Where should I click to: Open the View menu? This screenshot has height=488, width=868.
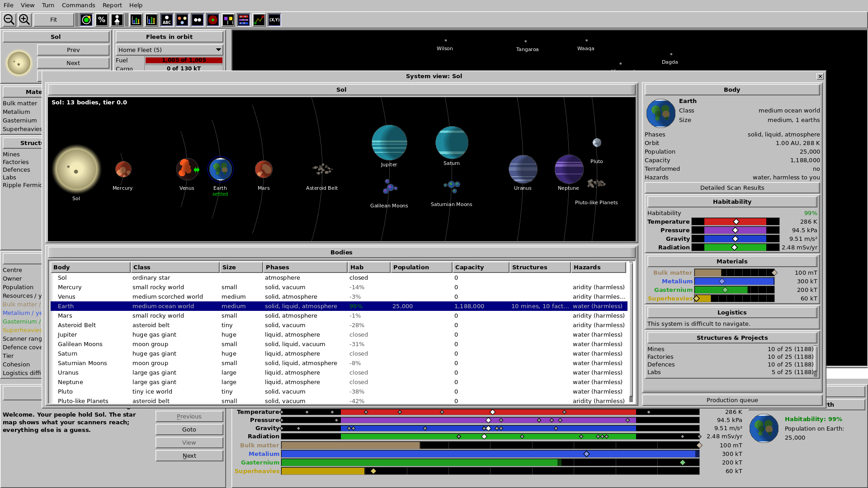click(x=28, y=5)
